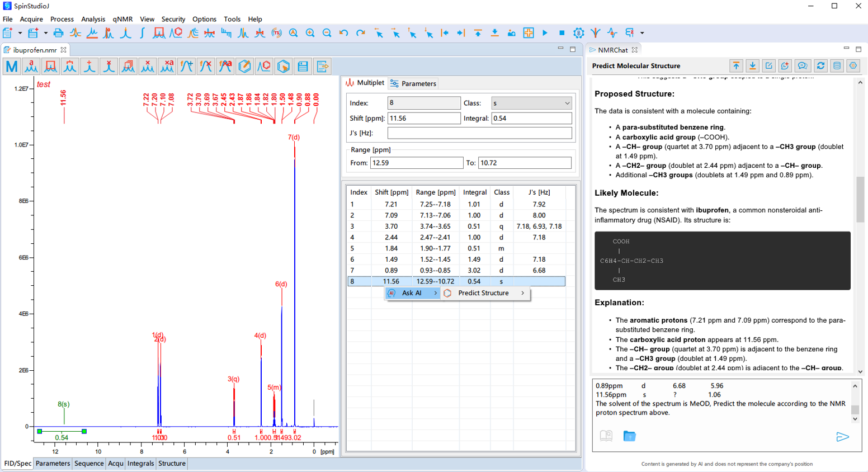Click the open book icon under chat input
Viewport: 868px width, 472px height.
coord(606,436)
